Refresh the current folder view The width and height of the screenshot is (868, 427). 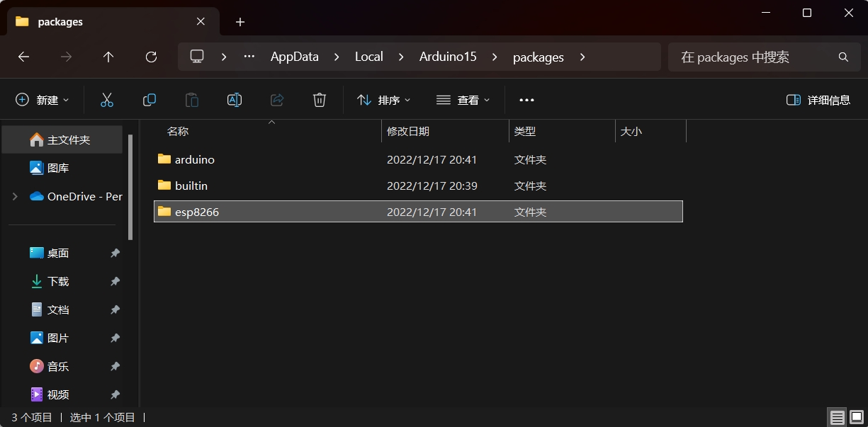(x=151, y=57)
